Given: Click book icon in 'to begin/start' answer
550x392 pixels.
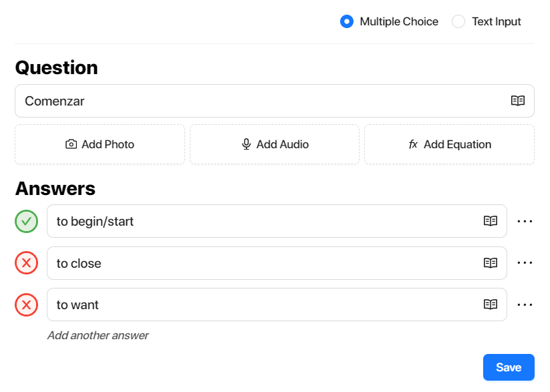Looking at the screenshot, I should tap(490, 221).
